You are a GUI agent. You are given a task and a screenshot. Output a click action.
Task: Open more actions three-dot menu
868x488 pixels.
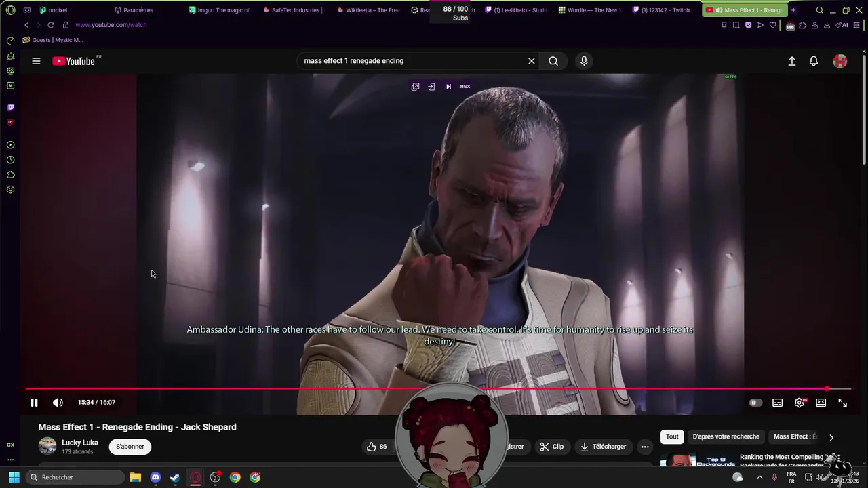(x=645, y=447)
